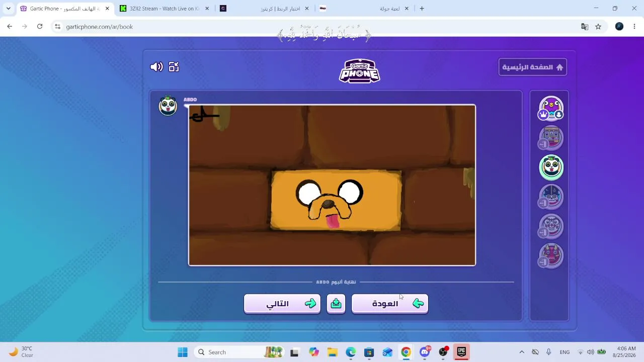The width and height of the screenshot is (644, 362).
Task: Go forward in Chrome's navigation
Action: [24, 27]
